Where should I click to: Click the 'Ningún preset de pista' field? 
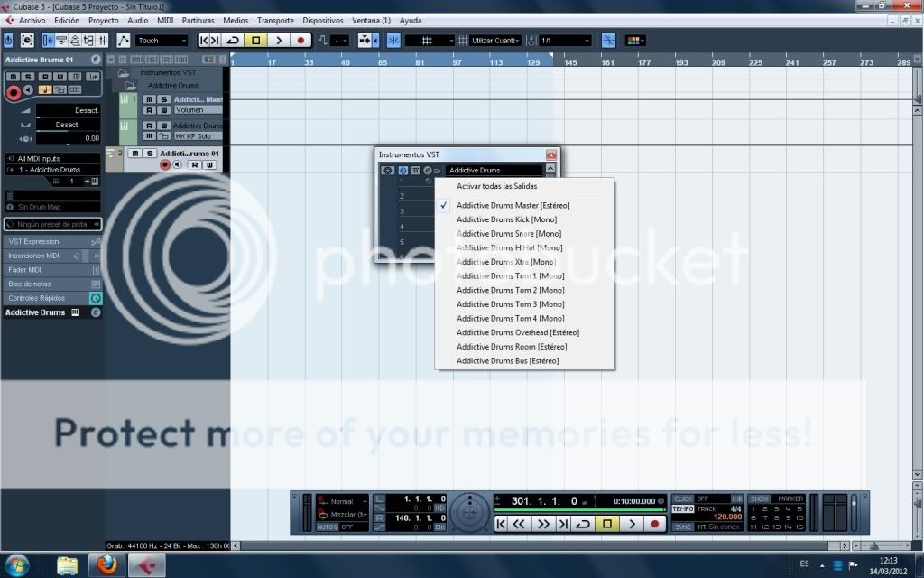click(52, 224)
